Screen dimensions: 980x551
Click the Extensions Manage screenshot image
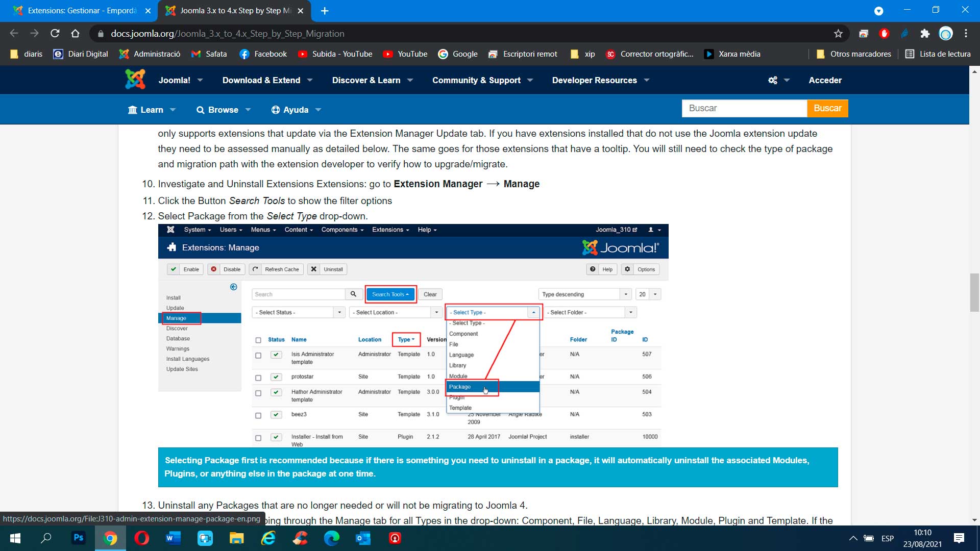click(x=413, y=335)
